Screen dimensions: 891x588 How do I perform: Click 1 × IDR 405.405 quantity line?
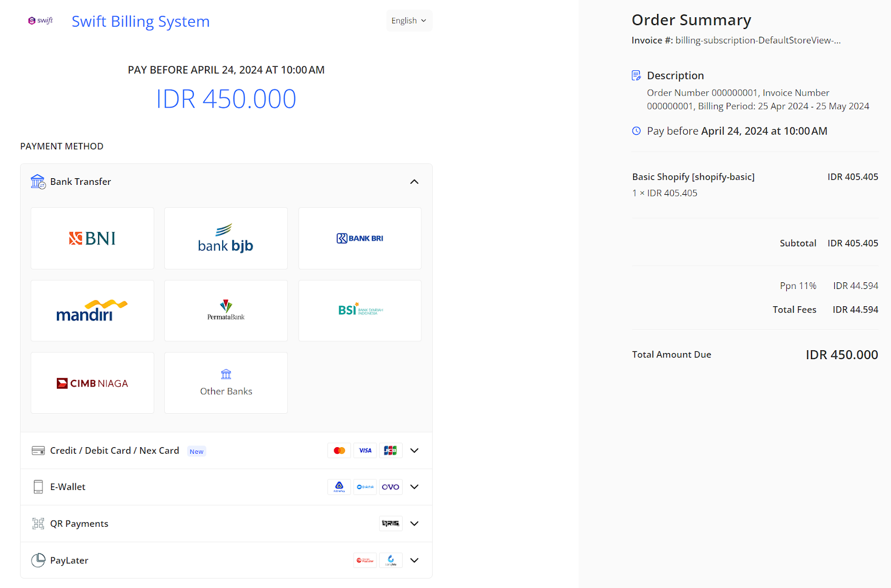point(665,193)
